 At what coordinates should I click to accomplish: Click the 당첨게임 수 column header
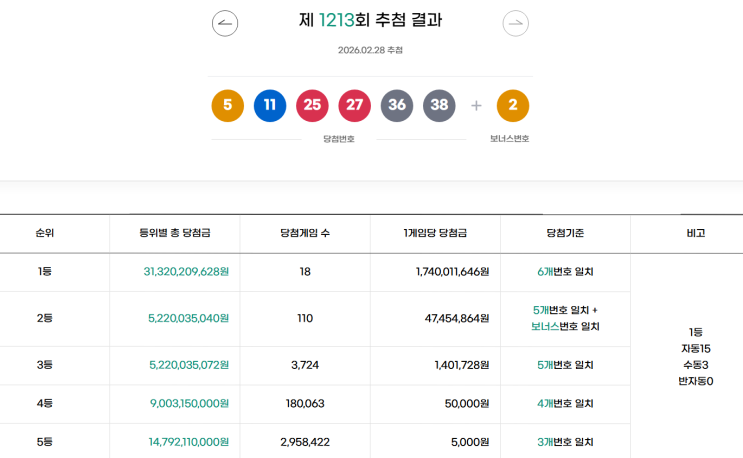(x=305, y=233)
